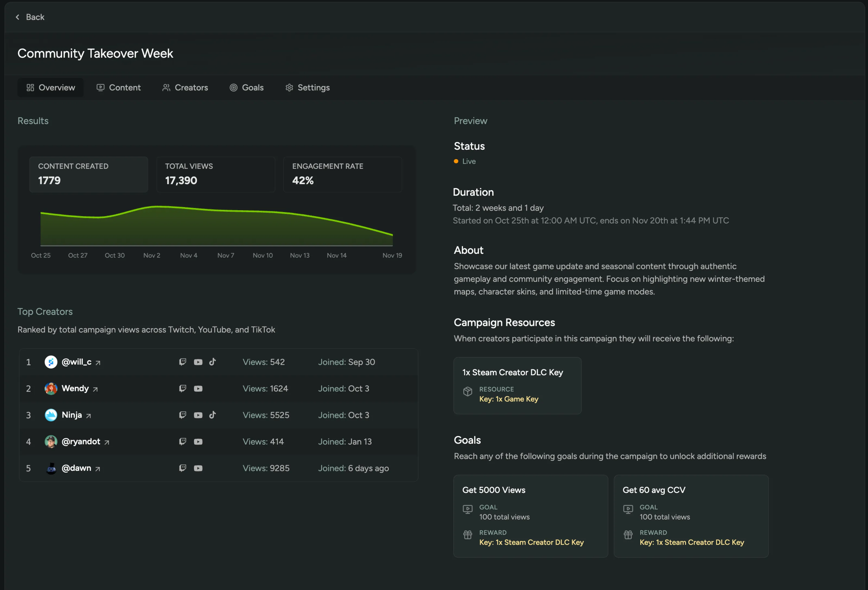Click the grid icon beside Overview
The image size is (868, 590).
[x=31, y=87]
